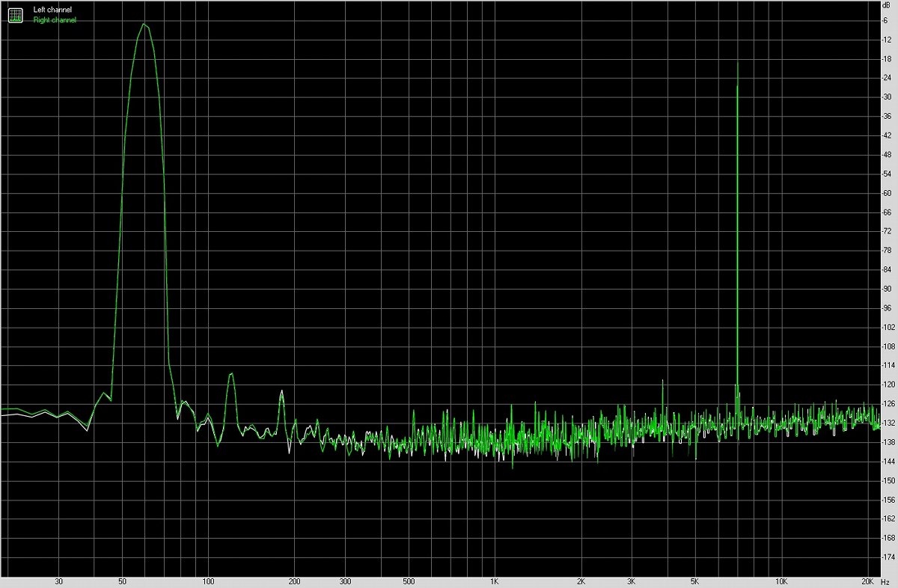Click the -66 dB axis value
898x588 pixels.
(888, 212)
